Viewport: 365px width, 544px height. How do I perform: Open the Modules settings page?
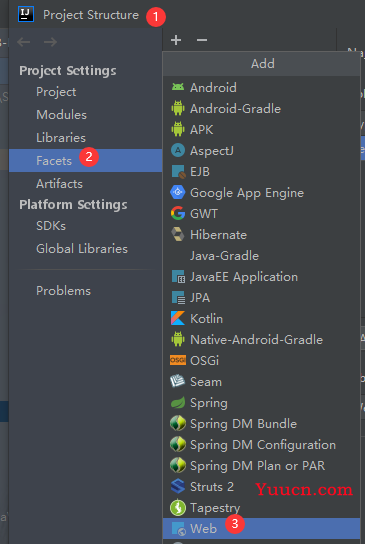pyautogui.click(x=61, y=115)
